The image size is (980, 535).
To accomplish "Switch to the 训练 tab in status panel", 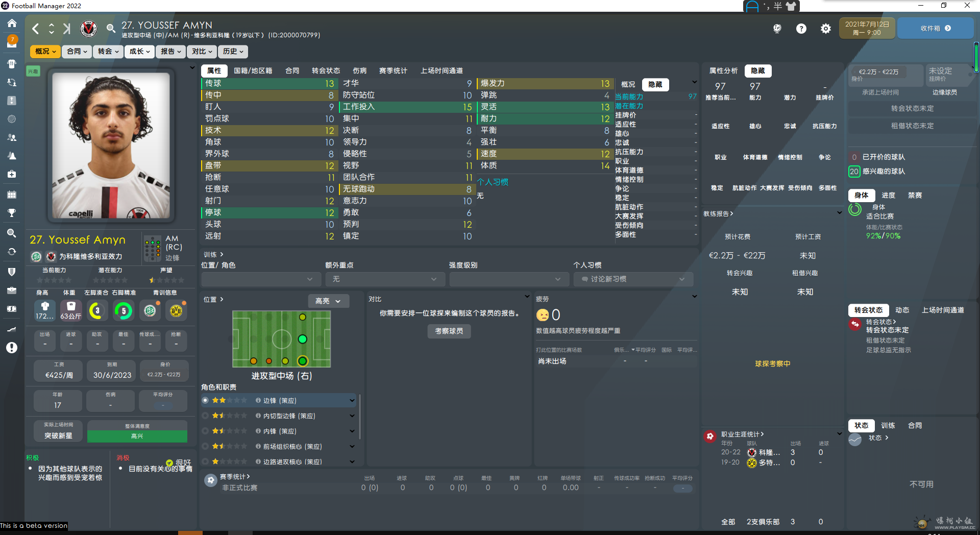I will 888,426.
